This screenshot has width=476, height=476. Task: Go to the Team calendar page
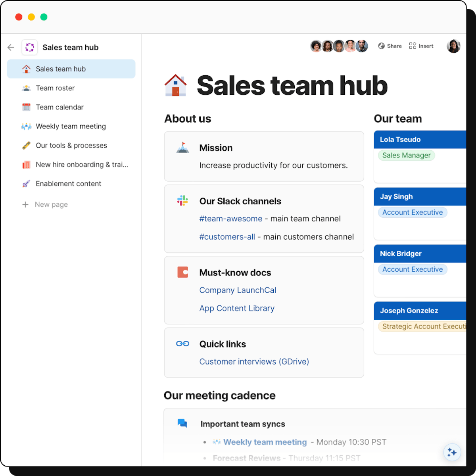[x=59, y=107]
